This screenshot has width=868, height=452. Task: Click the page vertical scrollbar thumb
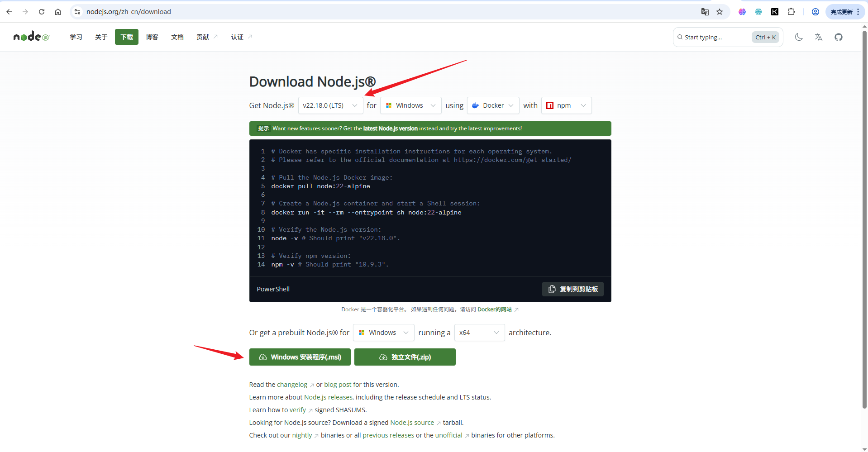(864, 219)
